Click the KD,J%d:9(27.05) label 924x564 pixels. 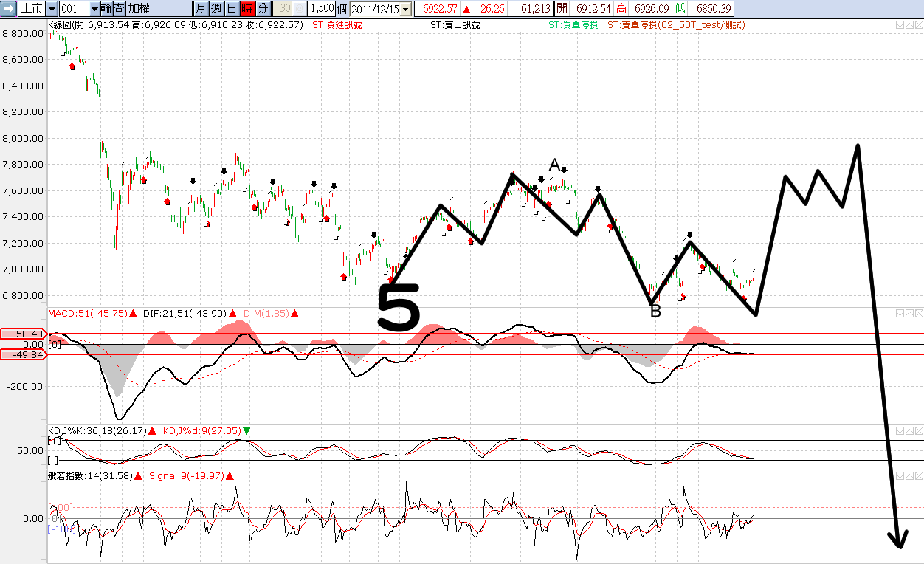pyautogui.click(x=201, y=430)
